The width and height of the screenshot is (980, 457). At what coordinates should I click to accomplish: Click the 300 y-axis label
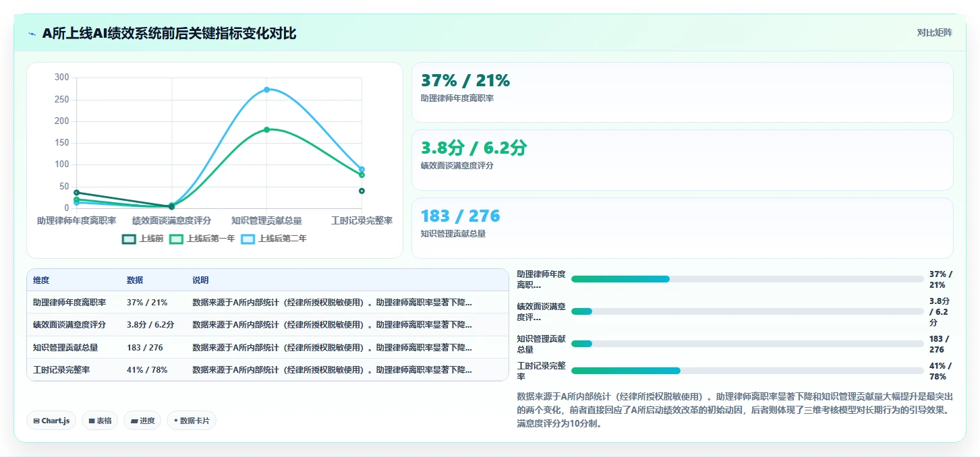(x=62, y=78)
